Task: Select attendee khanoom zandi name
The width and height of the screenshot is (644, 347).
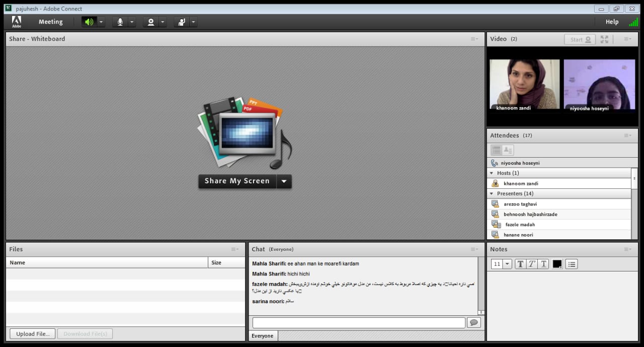Action: 521,184
